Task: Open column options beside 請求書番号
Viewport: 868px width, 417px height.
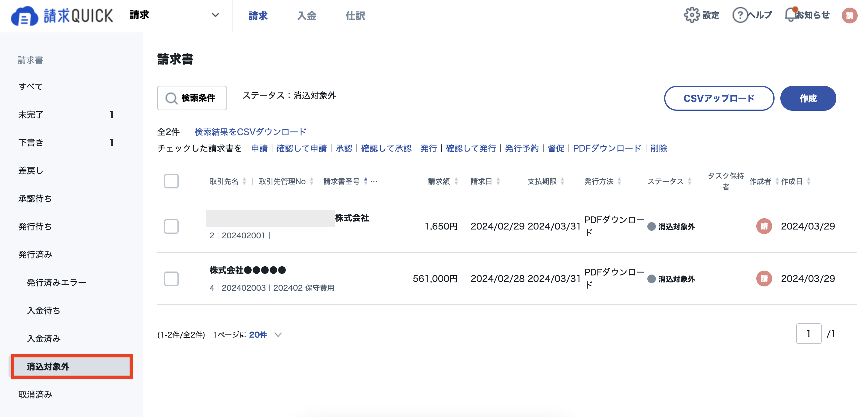Action: (x=373, y=181)
